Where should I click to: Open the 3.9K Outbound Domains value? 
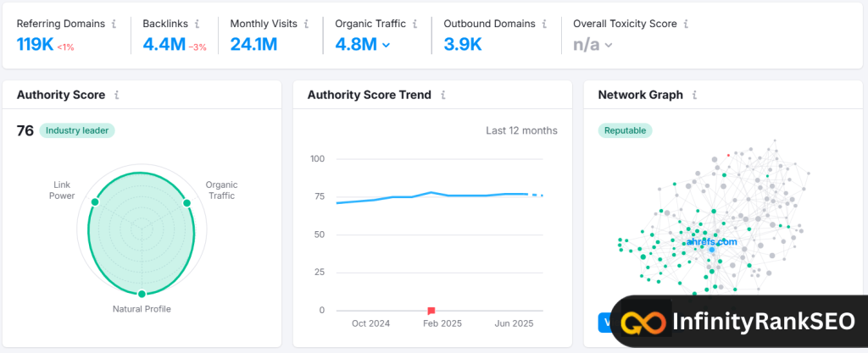pos(463,45)
